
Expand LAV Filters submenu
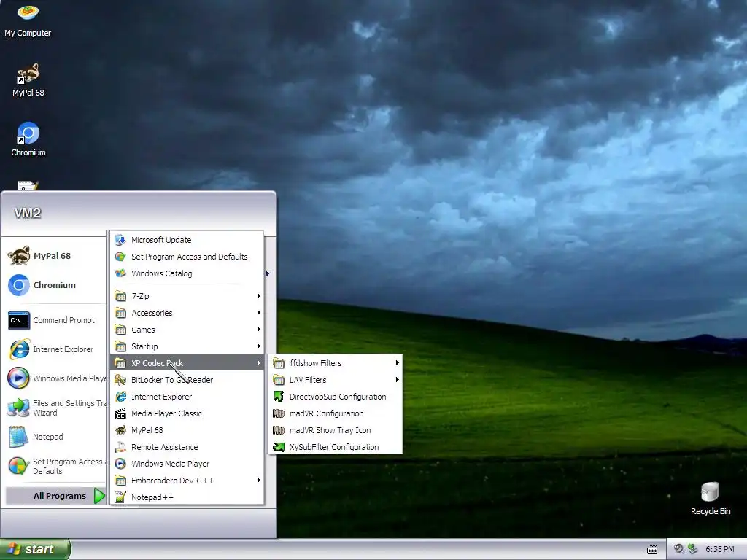(x=336, y=380)
